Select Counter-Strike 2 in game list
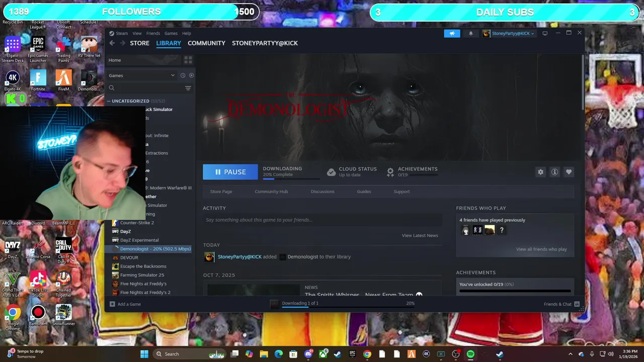This screenshot has width=644, height=362. (x=137, y=223)
